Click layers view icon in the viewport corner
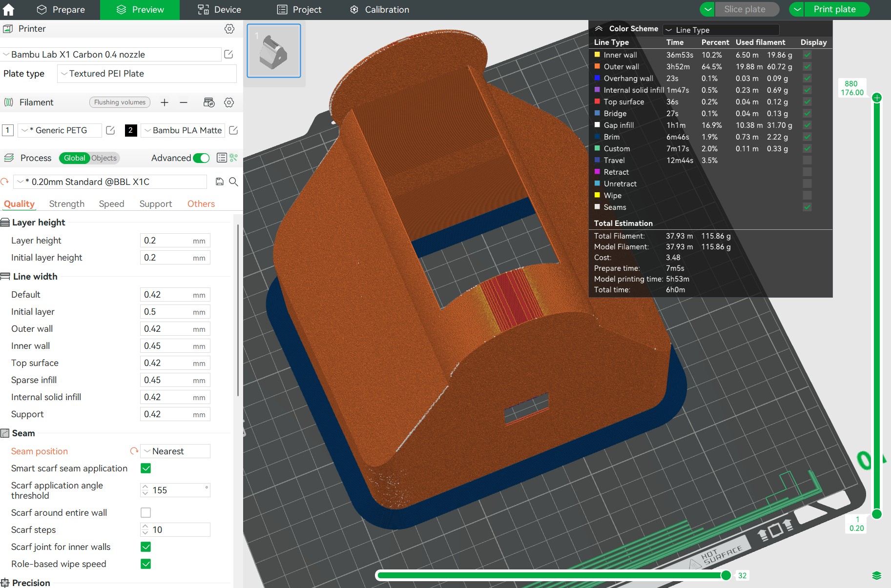 point(877,576)
